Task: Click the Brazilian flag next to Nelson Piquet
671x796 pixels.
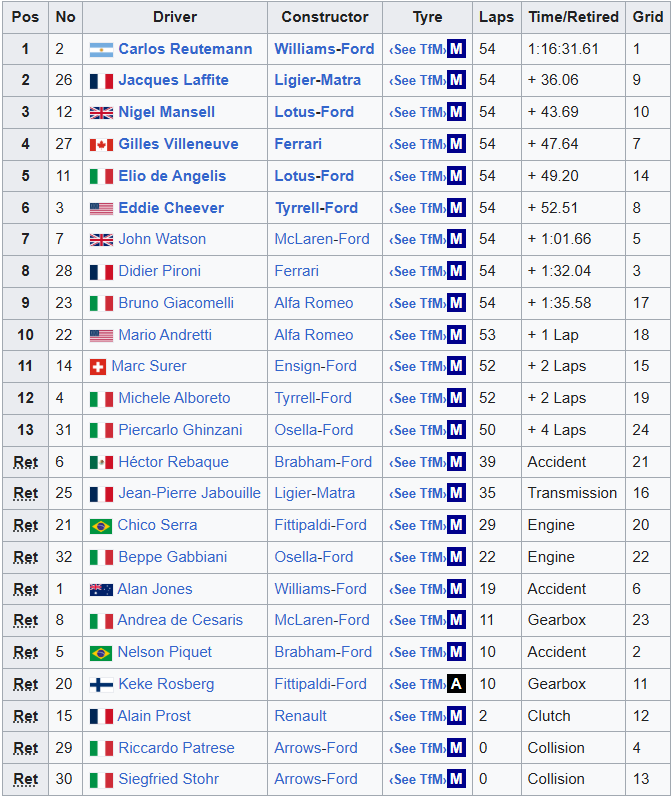Action: pos(100,653)
